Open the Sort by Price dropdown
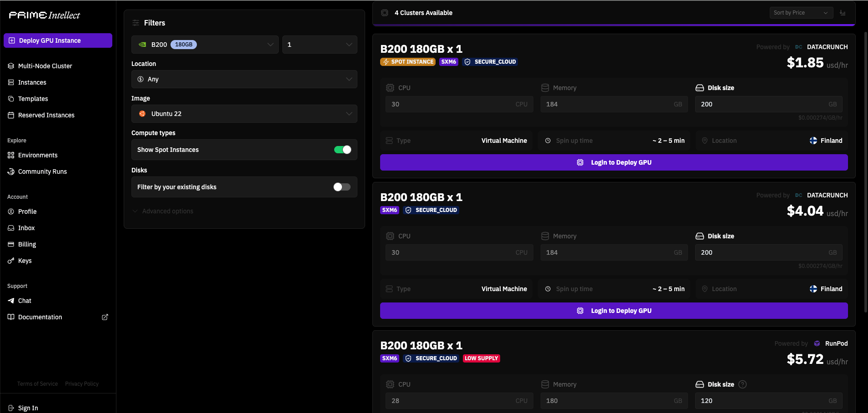Image resolution: width=868 pixels, height=413 pixels. (800, 12)
